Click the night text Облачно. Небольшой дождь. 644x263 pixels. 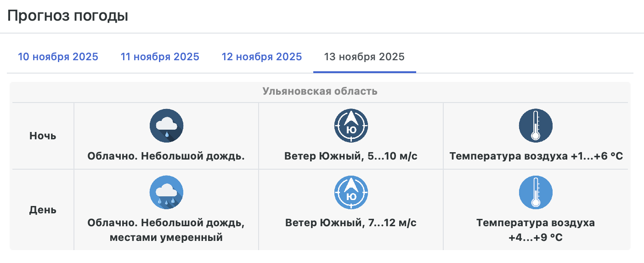pos(166,156)
